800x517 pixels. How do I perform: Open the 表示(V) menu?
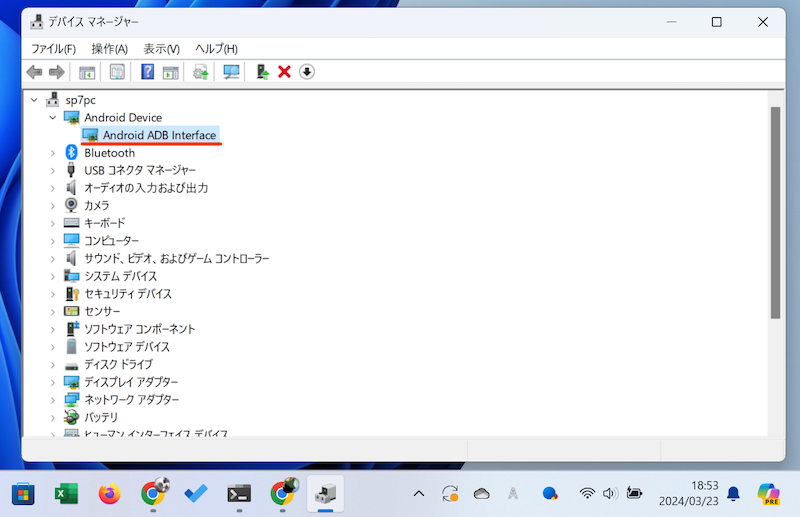[x=161, y=48]
